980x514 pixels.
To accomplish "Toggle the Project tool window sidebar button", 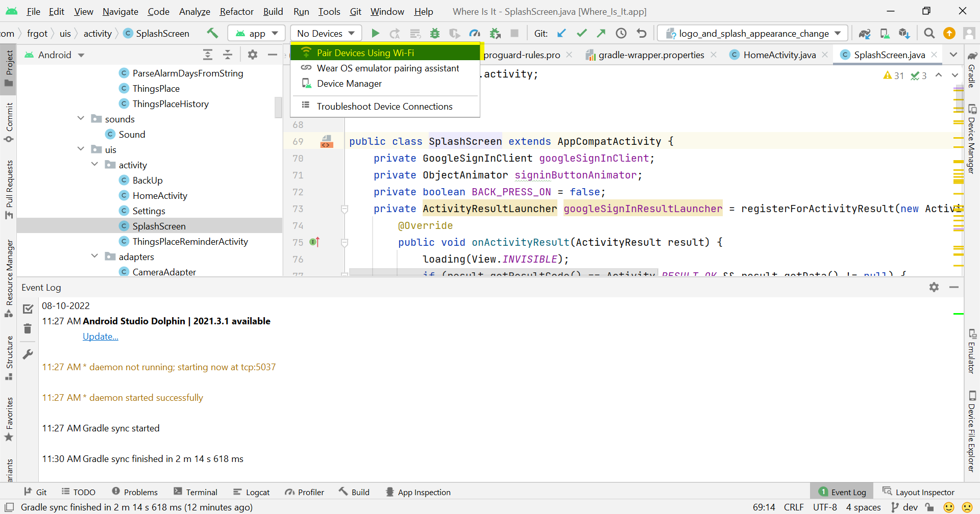I will 9,69.
